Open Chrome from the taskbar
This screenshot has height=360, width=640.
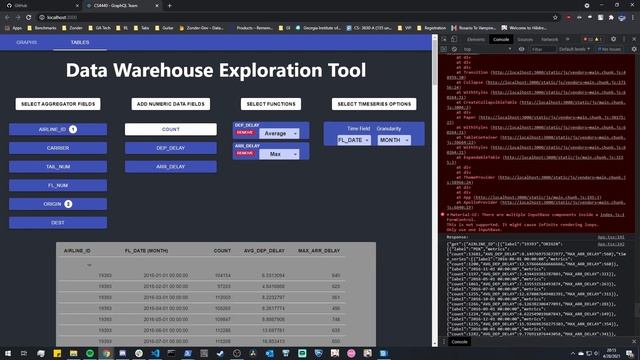tap(106, 353)
